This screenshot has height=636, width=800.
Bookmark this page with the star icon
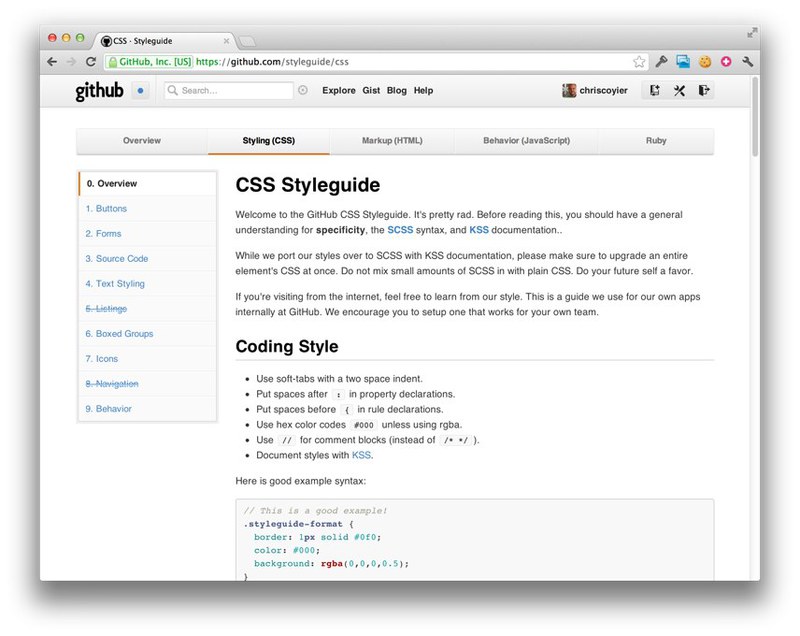pos(640,61)
